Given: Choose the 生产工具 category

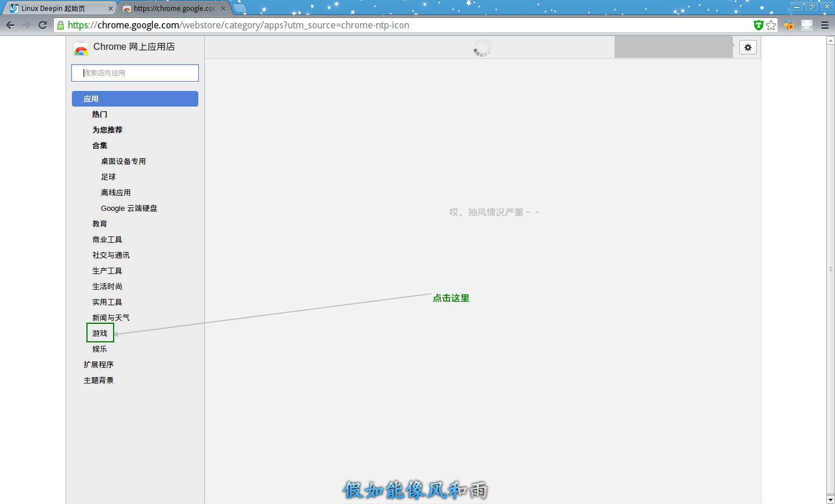Looking at the screenshot, I should [x=107, y=271].
